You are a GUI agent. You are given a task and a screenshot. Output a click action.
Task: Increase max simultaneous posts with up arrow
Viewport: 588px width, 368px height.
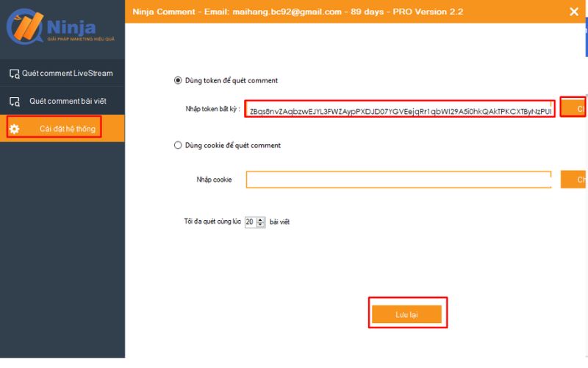click(262, 219)
